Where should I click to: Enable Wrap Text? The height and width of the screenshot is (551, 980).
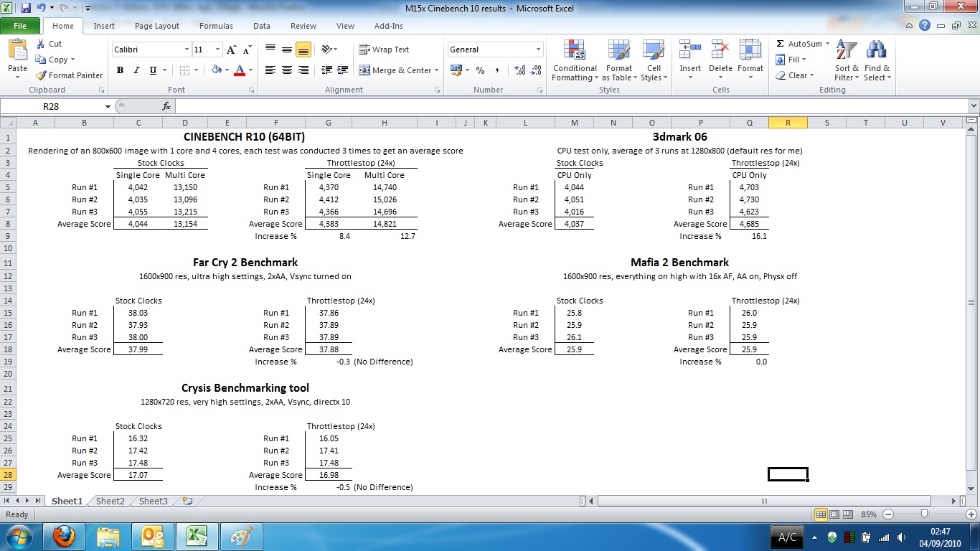point(384,50)
